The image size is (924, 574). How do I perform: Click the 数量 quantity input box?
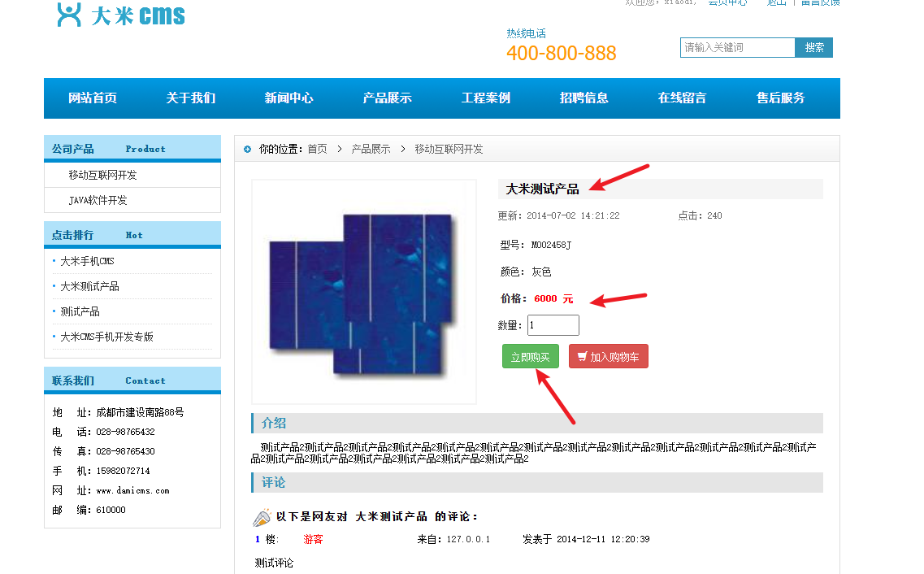pos(553,325)
